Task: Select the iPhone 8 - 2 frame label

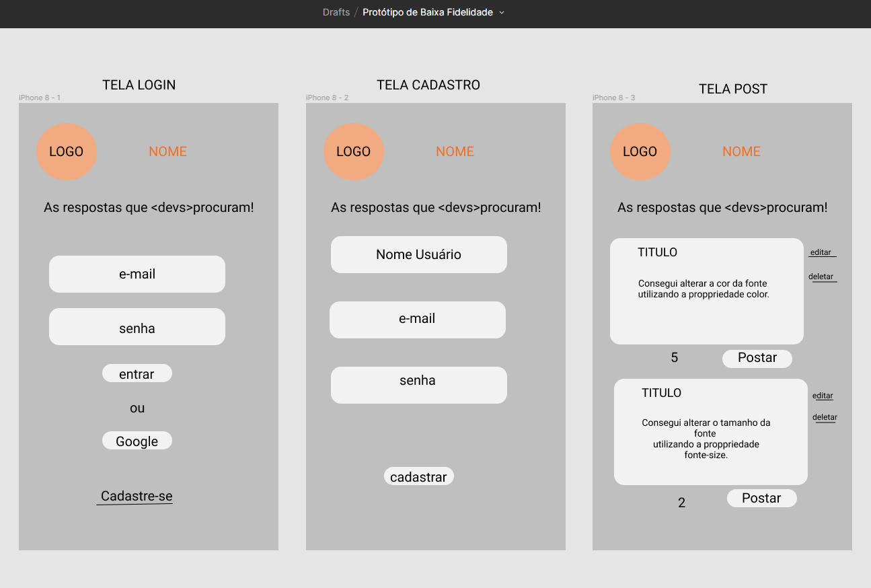Action: pos(327,98)
